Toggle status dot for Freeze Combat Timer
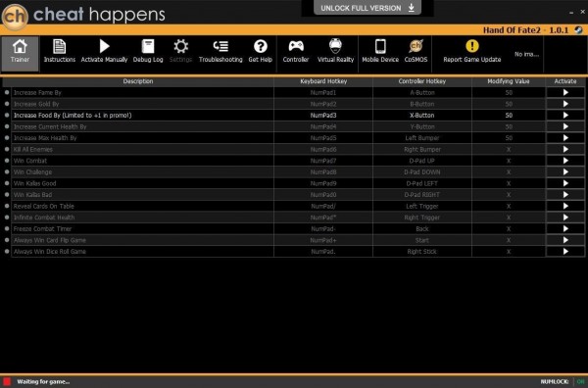This screenshot has height=388, width=588. click(7, 228)
